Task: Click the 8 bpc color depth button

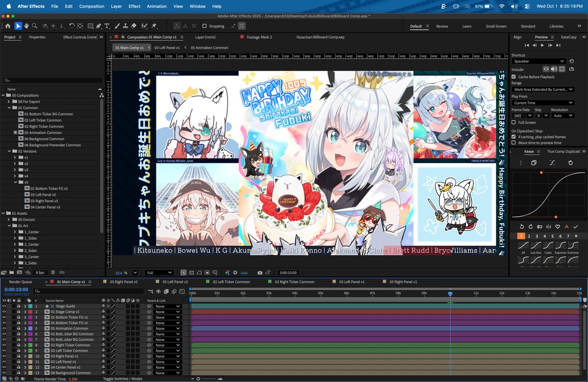Action: (x=40, y=272)
